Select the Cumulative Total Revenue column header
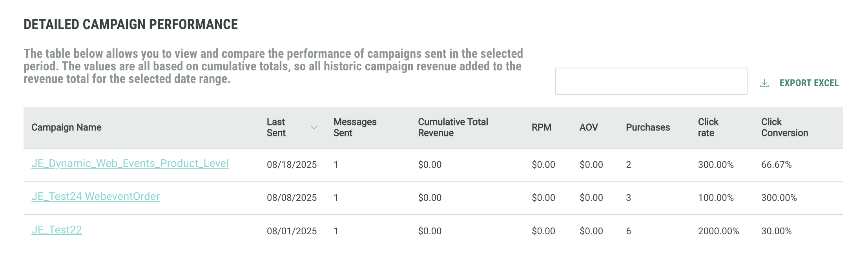The image size is (868, 272). pos(453,127)
